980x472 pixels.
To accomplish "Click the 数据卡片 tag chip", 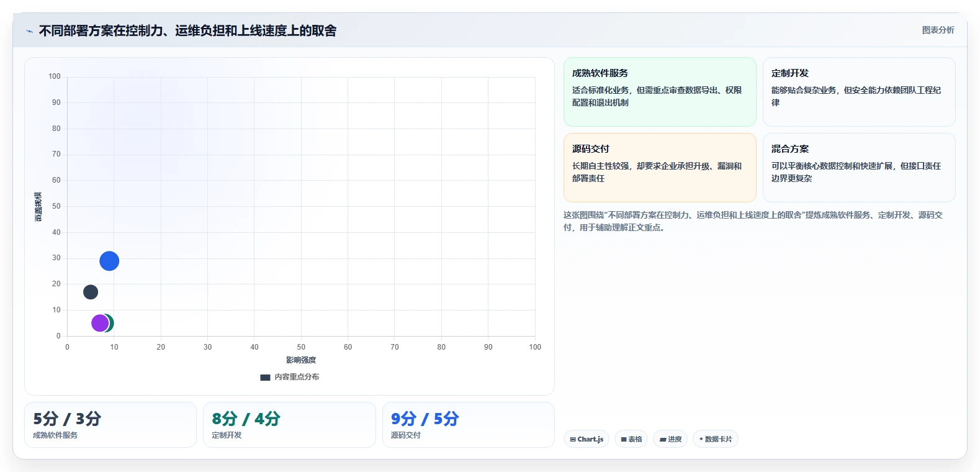I will pos(716,439).
